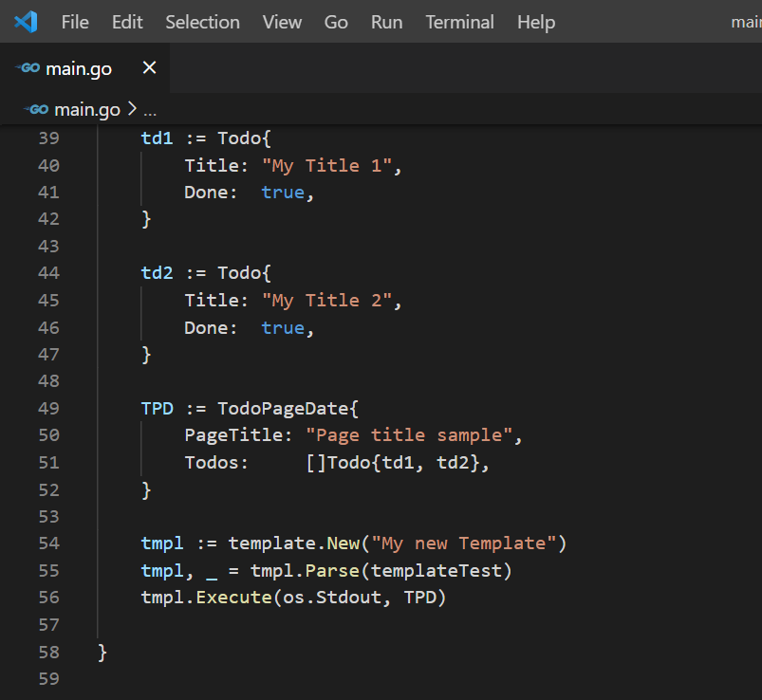Click the "Page title sample" string

point(409,435)
